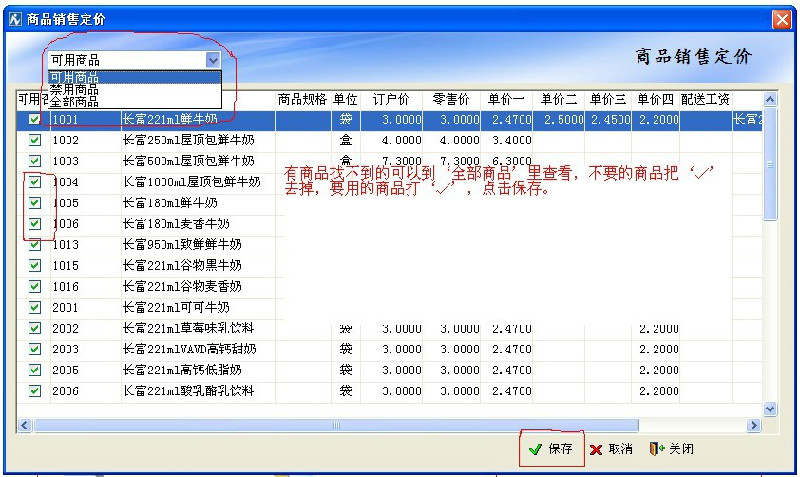Viewport: 800px width, 477px height.
Task: Click the 订户价 column header
Action: [x=391, y=99]
